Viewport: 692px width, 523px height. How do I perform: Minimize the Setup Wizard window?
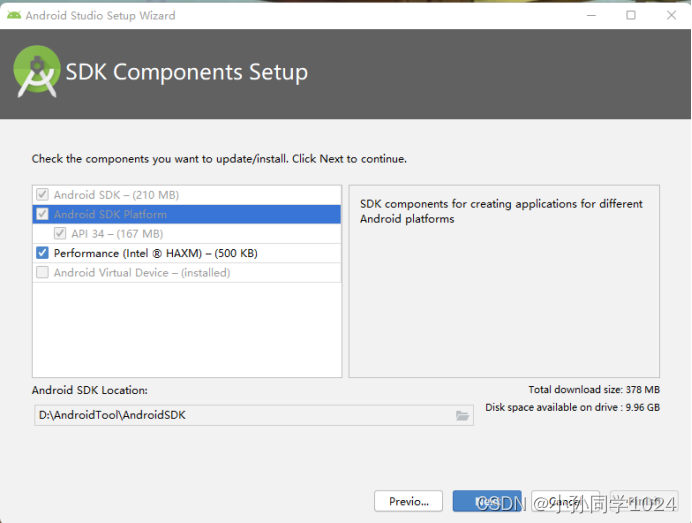591,15
